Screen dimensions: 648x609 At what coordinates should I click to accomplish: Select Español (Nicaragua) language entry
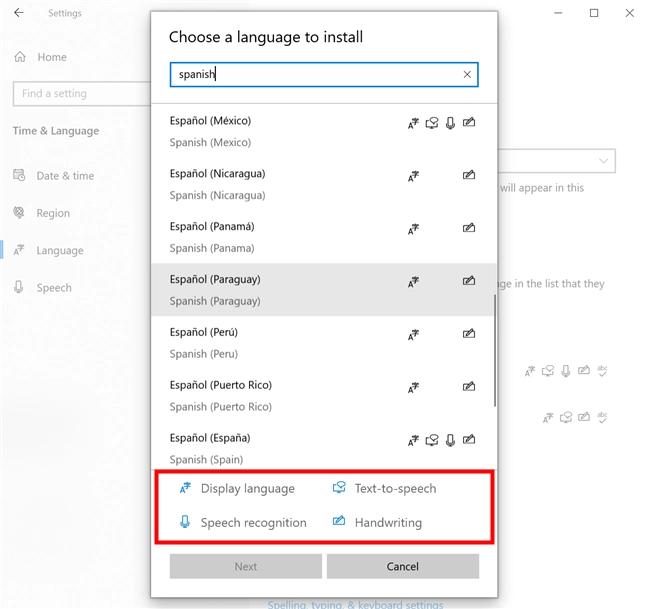324,184
